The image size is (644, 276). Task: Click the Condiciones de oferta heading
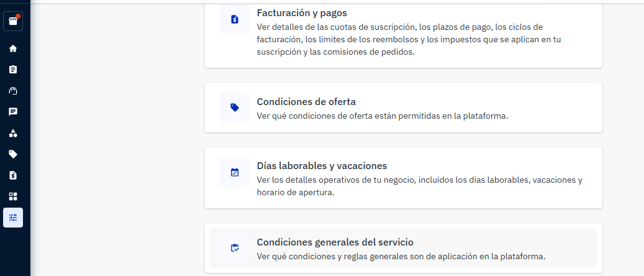[x=306, y=101]
